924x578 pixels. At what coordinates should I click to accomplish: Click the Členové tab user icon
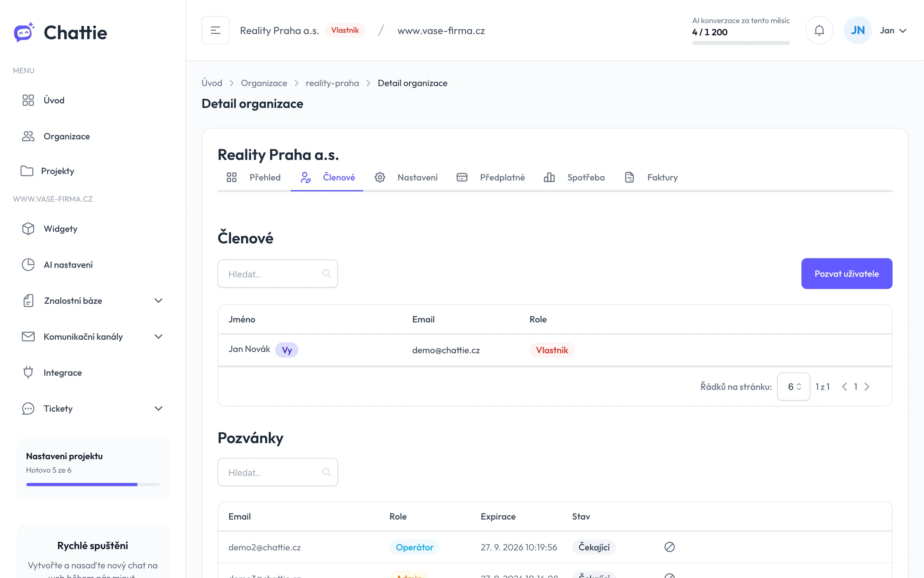coord(305,177)
